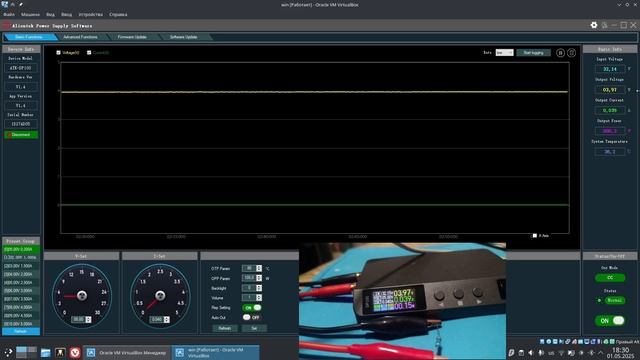Open the Машина menu in VirtualBox
This screenshot has height=360, width=640.
point(31,14)
